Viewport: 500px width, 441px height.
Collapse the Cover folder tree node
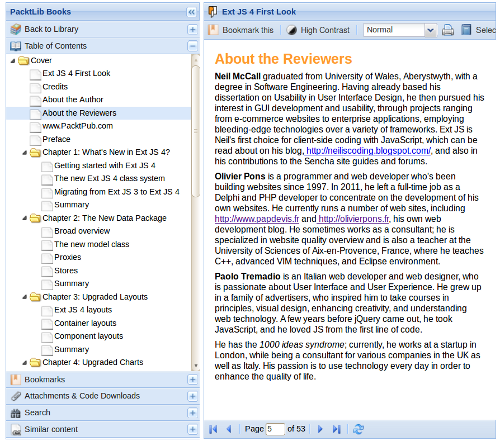coord(13,61)
